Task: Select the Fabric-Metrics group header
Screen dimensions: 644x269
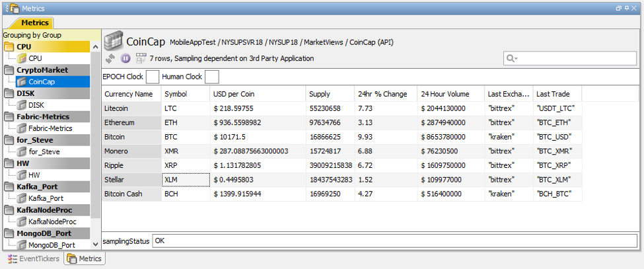Action: point(46,116)
